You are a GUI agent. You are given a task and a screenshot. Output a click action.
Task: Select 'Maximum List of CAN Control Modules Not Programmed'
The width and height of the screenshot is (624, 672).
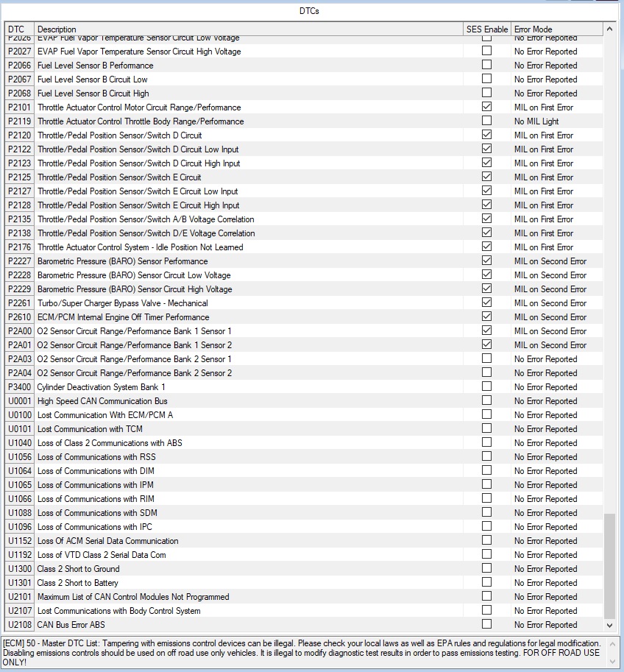pos(133,597)
